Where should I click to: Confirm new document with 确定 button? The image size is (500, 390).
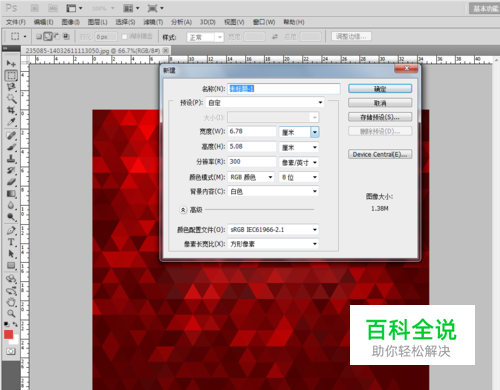(380, 89)
